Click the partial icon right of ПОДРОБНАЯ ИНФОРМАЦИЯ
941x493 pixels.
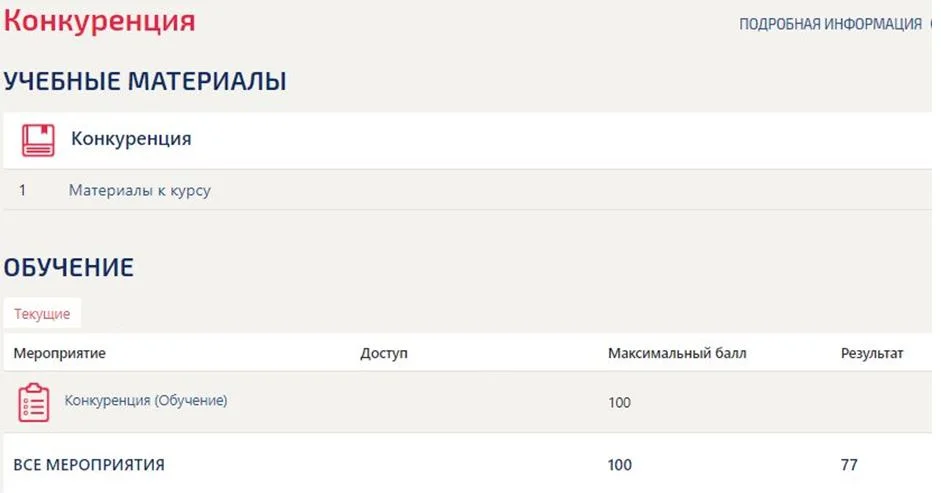coord(933,24)
